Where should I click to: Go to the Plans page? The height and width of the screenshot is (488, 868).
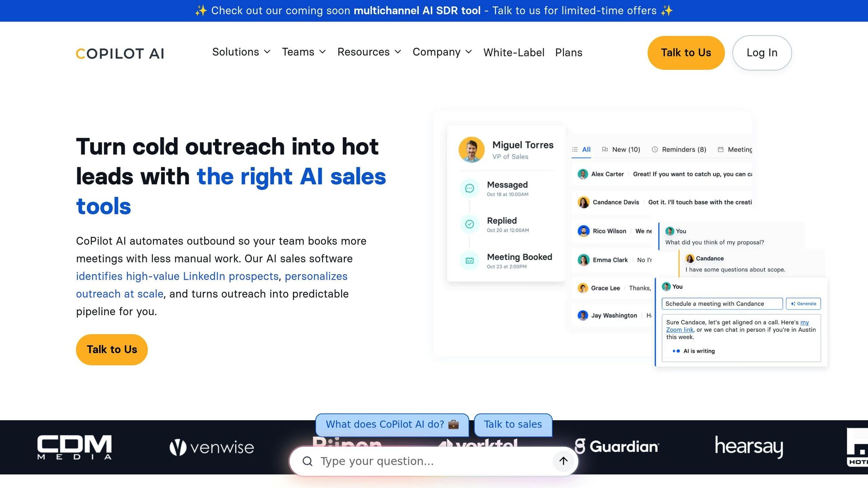568,53
